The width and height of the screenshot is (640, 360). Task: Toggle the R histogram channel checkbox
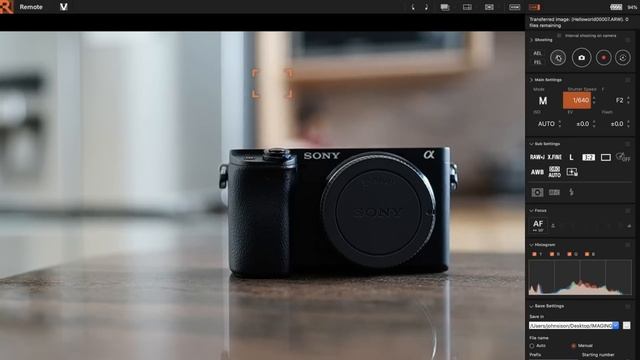[551, 254]
